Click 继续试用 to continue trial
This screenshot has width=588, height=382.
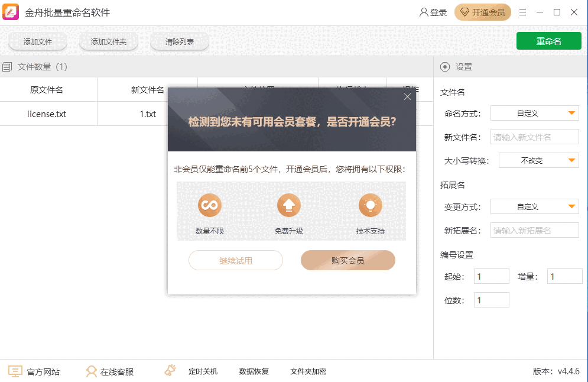click(x=235, y=261)
